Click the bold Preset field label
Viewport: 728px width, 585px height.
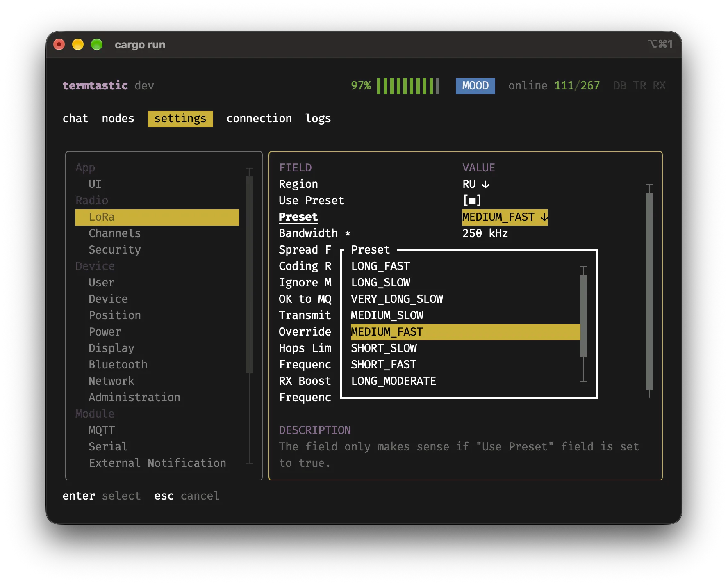pyautogui.click(x=298, y=217)
